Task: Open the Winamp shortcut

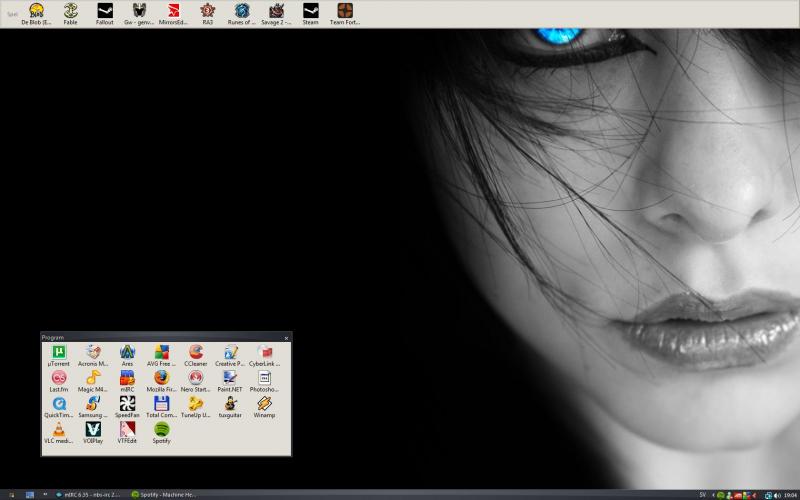Action: coord(264,405)
